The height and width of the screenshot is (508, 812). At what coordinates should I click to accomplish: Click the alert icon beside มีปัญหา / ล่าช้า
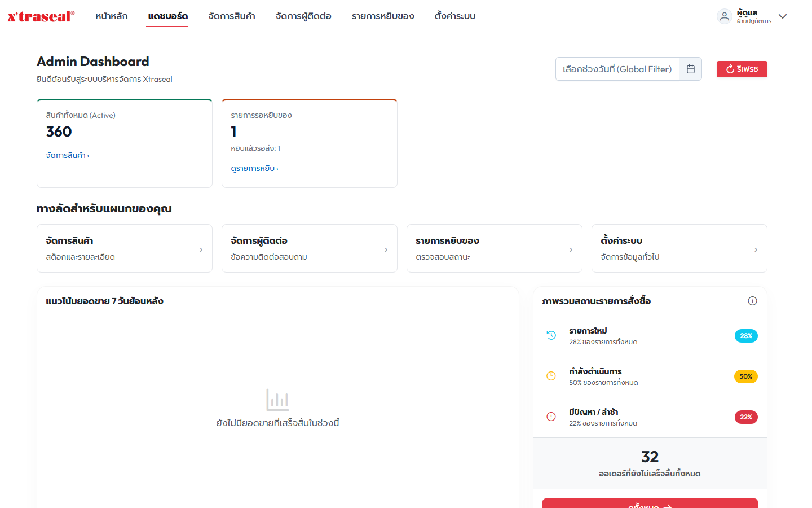pos(551,417)
